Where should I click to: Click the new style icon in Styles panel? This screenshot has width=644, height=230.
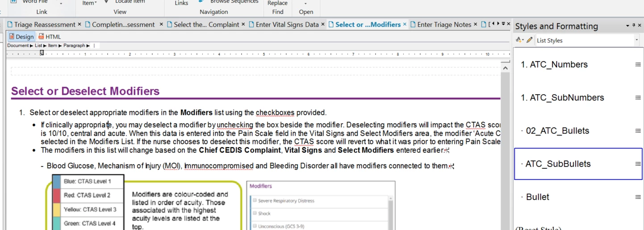519,40
